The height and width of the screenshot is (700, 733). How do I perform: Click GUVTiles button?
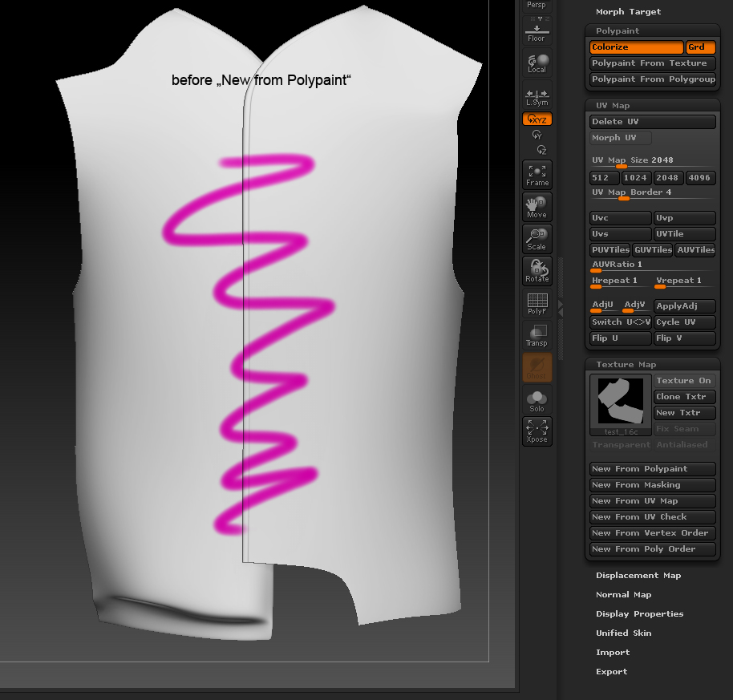[x=653, y=250]
